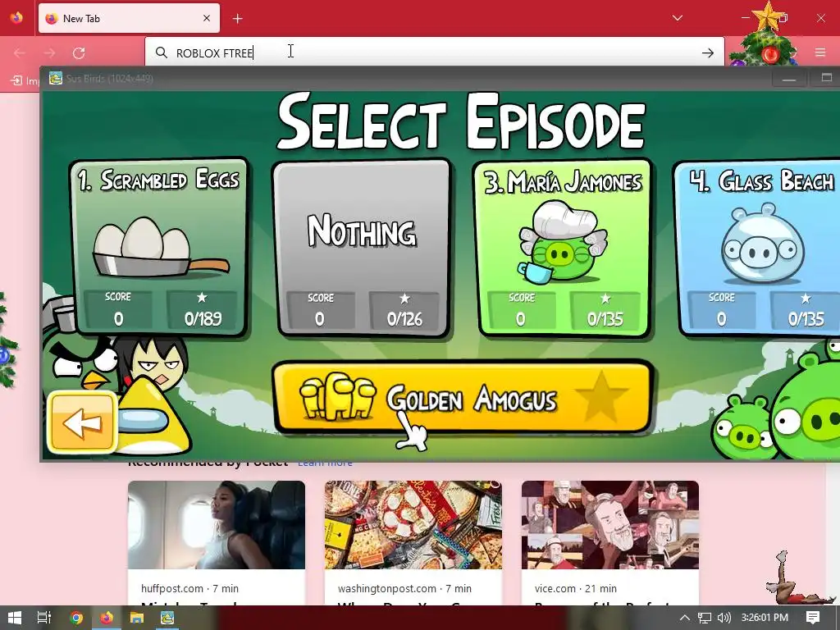Open the Firefox hamburger menu
Image resolution: width=840 pixels, height=630 pixels.
pyautogui.click(x=820, y=52)
